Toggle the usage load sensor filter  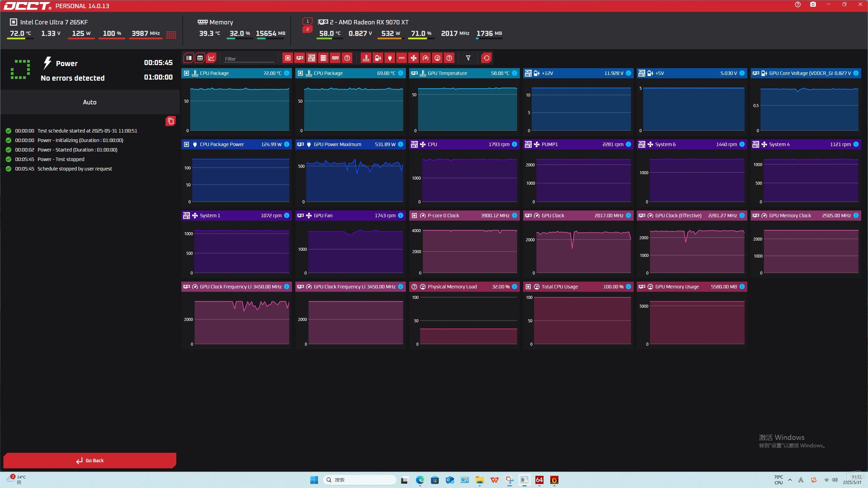pyautogui.click(x=437, y=58)
